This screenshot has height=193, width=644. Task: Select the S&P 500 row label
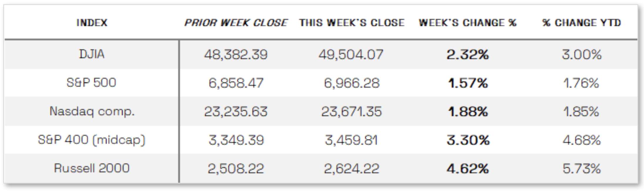pos(91,82)
